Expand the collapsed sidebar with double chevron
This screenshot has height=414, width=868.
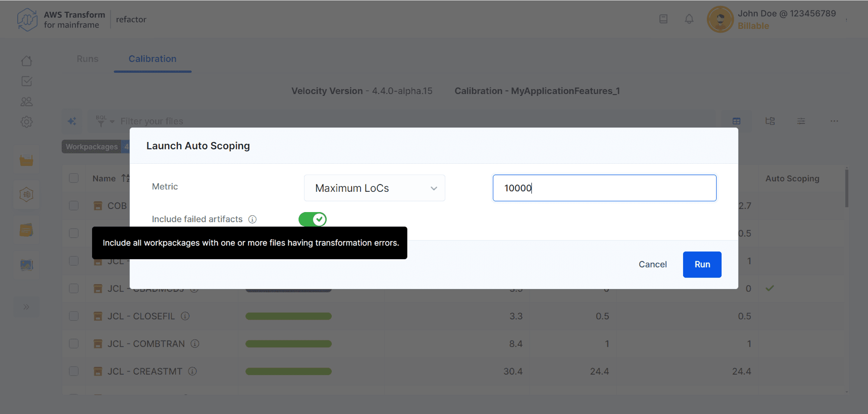(26, 307)
